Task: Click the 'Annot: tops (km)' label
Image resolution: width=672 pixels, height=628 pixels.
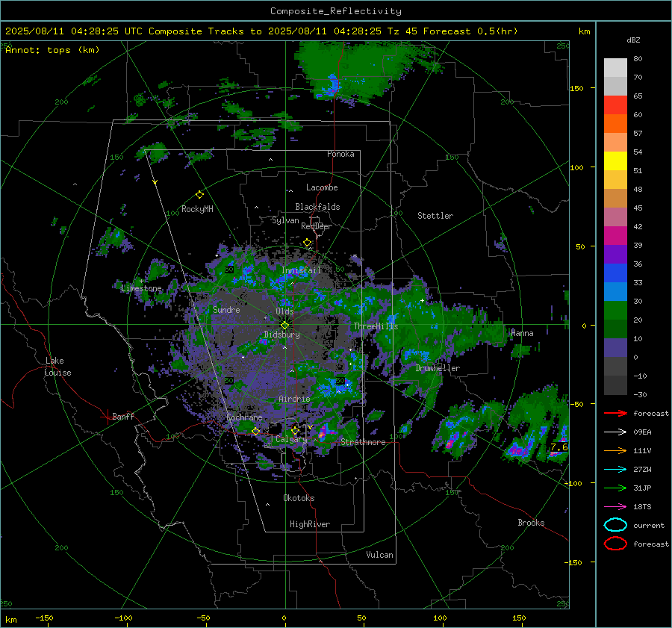Action: [52, 50]
